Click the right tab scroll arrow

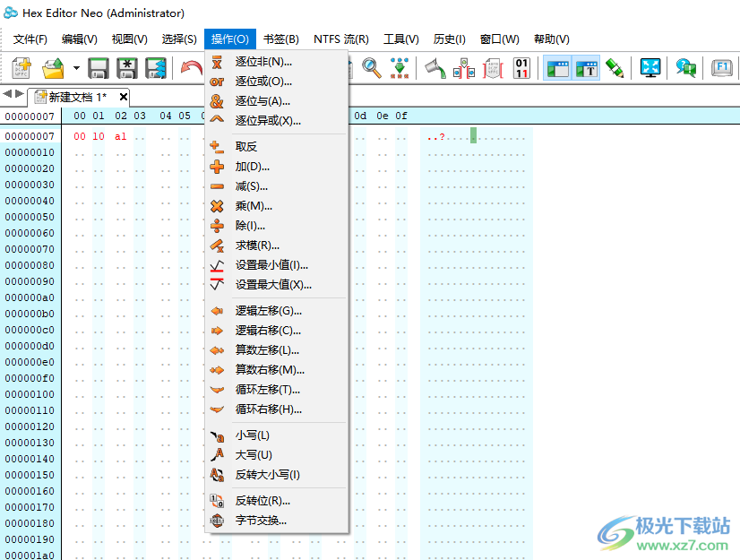coord(20,93)
